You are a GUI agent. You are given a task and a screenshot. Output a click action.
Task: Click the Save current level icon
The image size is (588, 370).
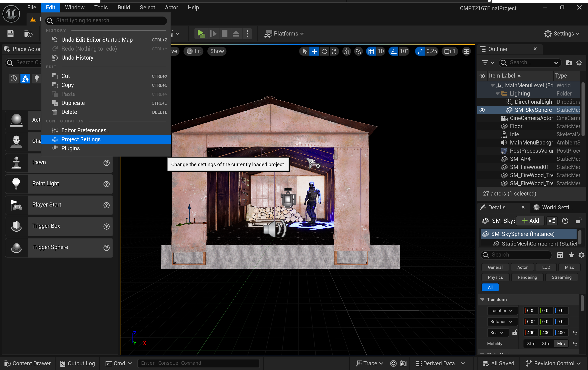click(10, 33)
